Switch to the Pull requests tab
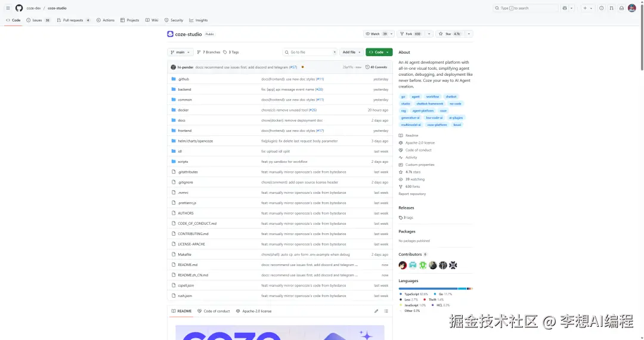Image resolution: width=644 pixels, height=340 pixels. (73, 20)
